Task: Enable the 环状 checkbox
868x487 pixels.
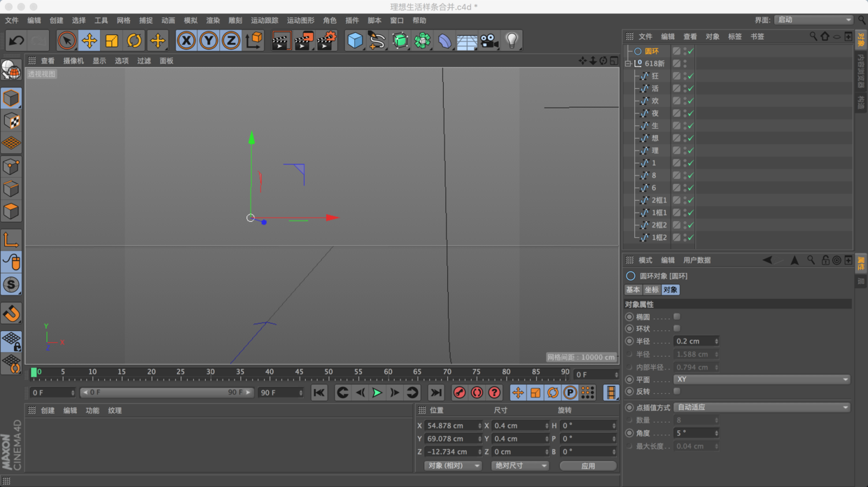Action: pyautogui.click(x=677, y=328)
